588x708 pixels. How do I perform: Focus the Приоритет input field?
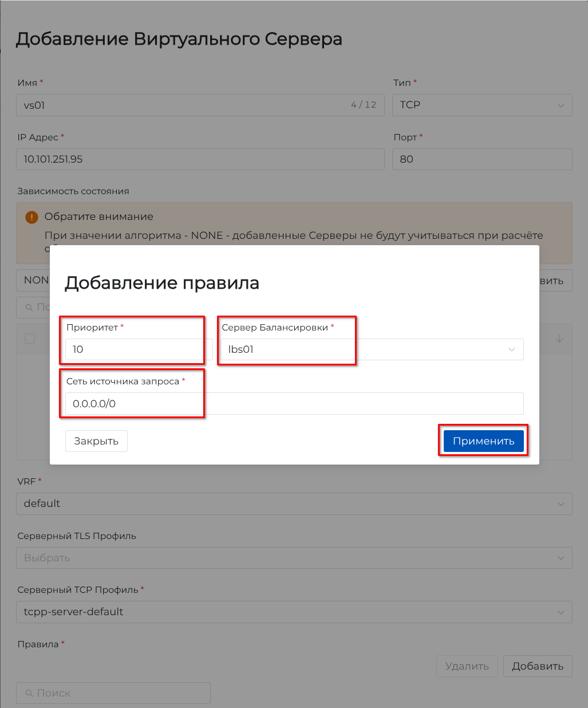point(139,349)
